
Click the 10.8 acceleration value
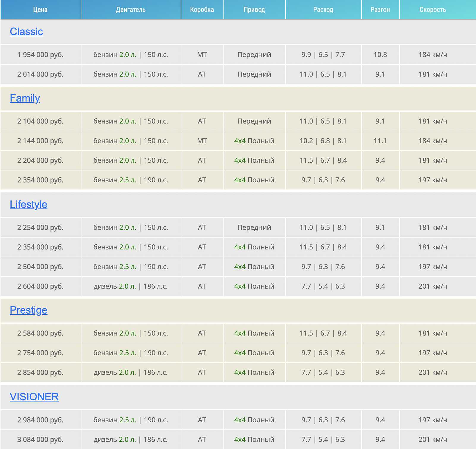[x=380, y=55]
